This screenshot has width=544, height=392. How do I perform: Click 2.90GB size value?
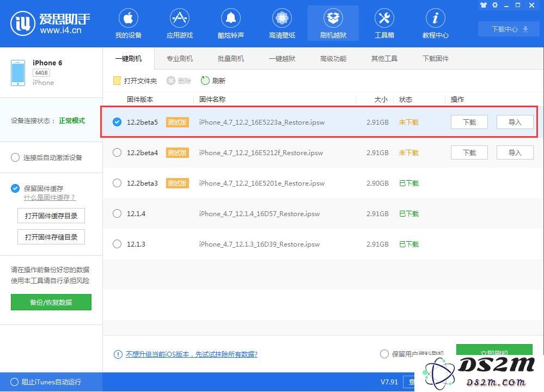[x=377, y=183]
